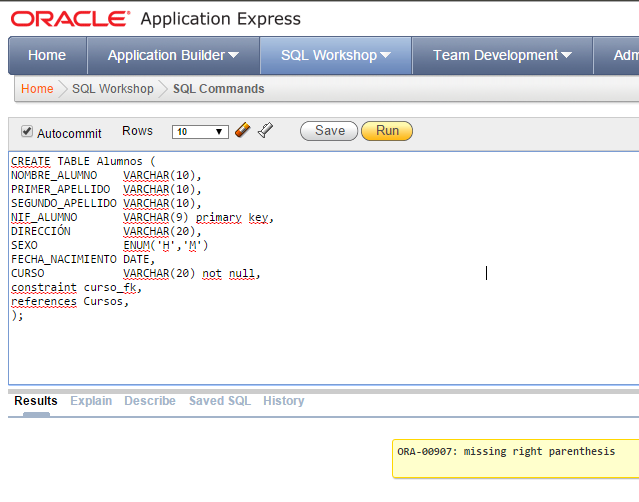Click the ORA-00907 error message box
This screenshot has width=639, height=502.
click(516, 458)
